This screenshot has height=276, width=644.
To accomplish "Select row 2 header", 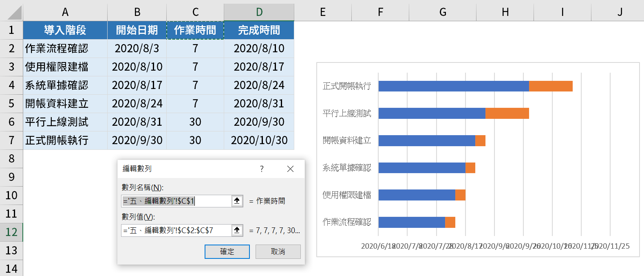I will coord(11,49).
